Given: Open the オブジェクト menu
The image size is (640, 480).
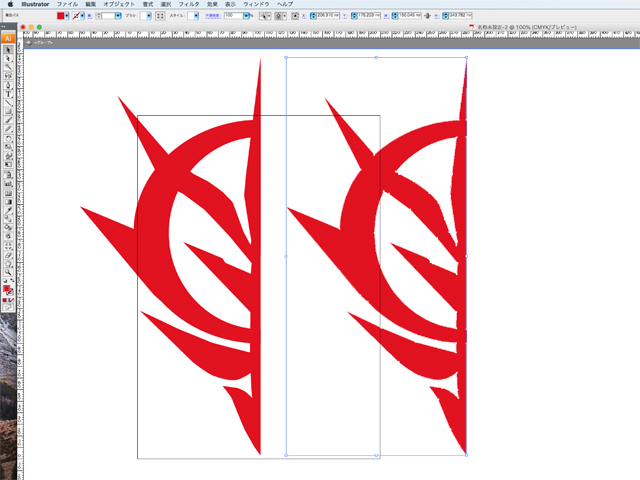Looking at the screenshot, I should [119, 4].
